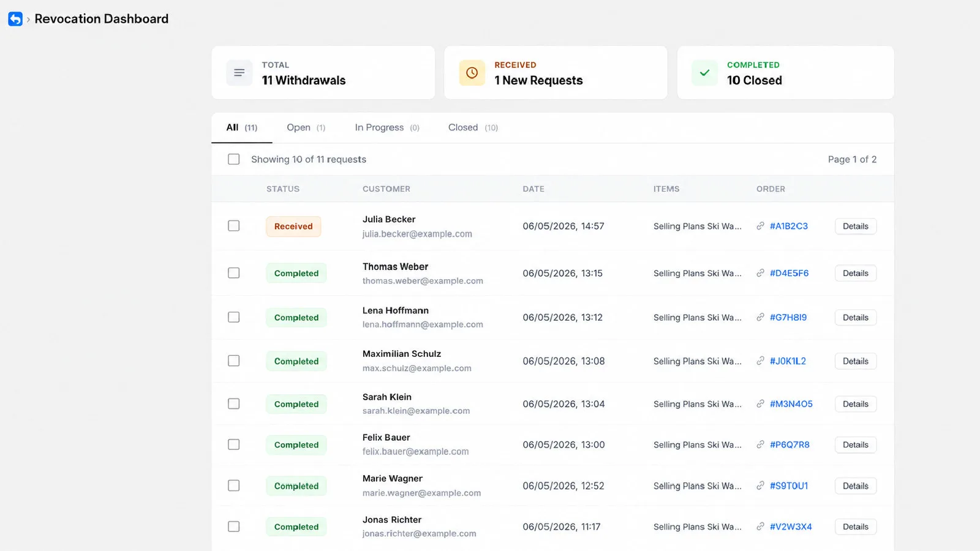Click the Page 1 of 2 indicator
The width and height of the screenshot is (980, 551).
[852, 159]
